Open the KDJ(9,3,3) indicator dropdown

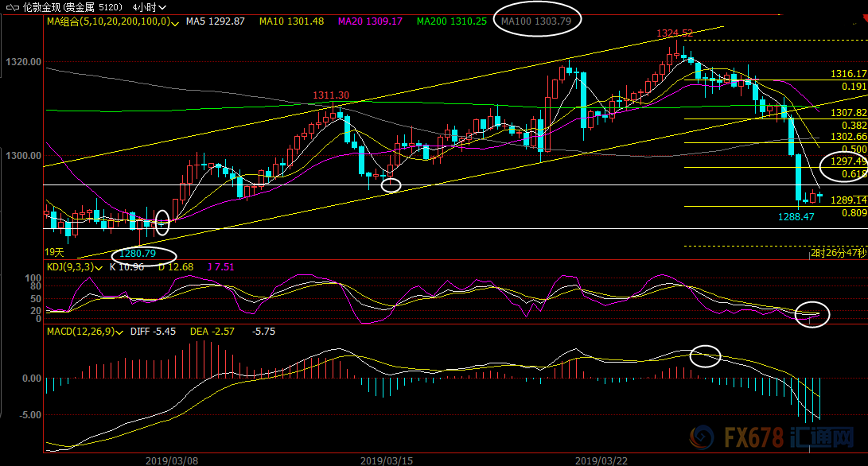coord(99,268)
